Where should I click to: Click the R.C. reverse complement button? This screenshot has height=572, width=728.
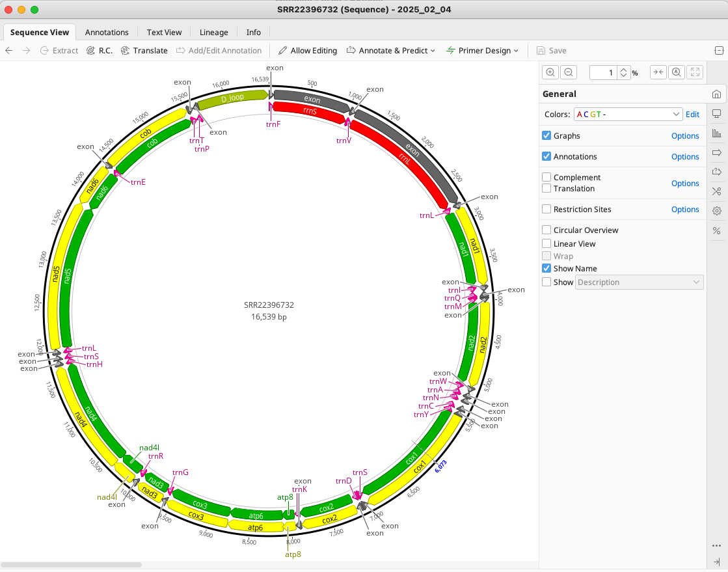[100, 51]
